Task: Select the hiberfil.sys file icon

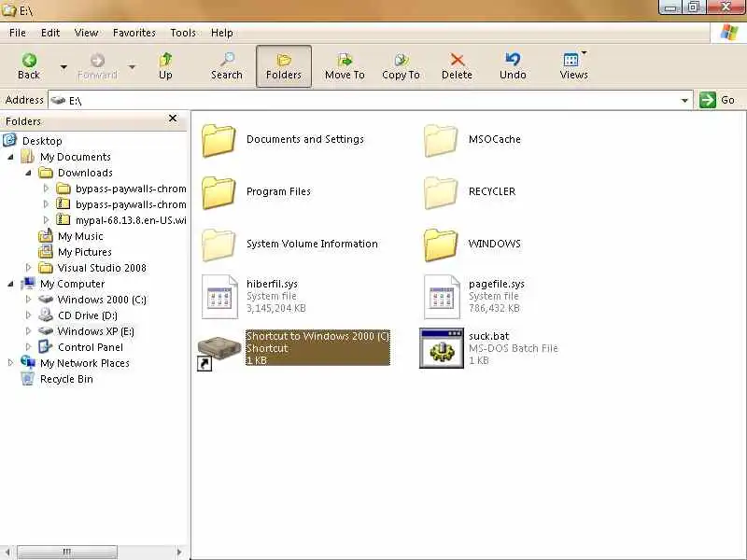Action: (x=219, y=297)
